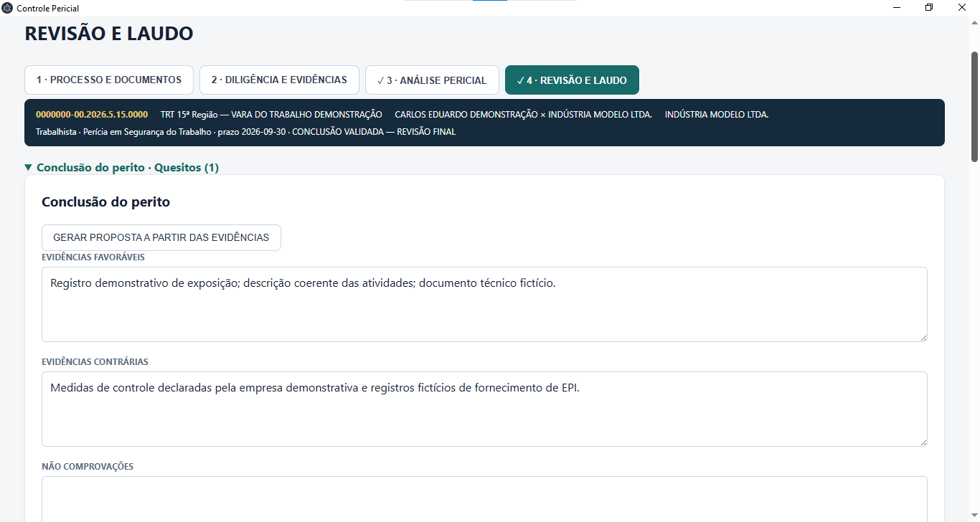
Task: Focus the Não Comprovações text area
Action: pyautogui.click(x=484, y=499)
